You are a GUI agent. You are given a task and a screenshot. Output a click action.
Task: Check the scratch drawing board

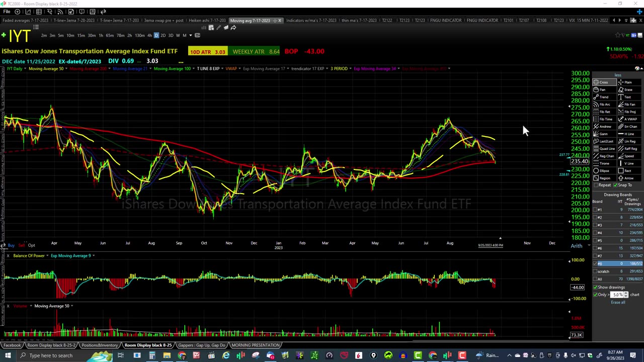(595, 271)
